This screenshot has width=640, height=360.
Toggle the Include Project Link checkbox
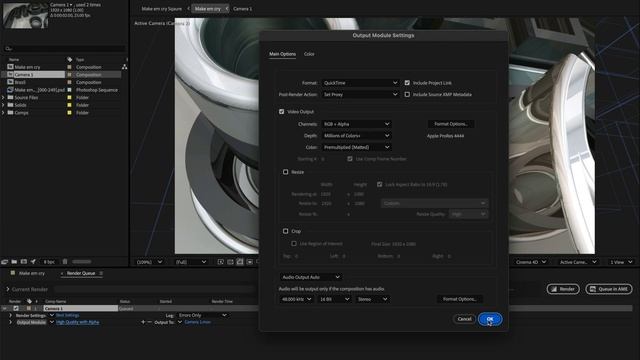(x=407, y=83)
